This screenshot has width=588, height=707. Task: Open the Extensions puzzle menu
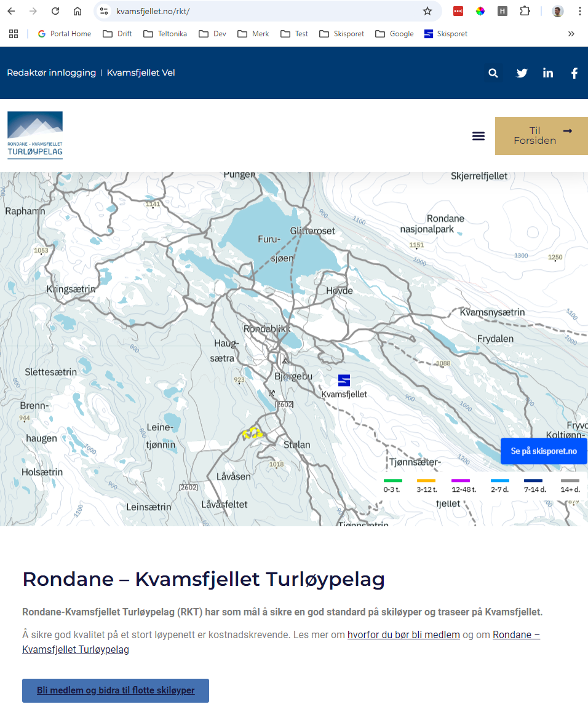(525, 11)
